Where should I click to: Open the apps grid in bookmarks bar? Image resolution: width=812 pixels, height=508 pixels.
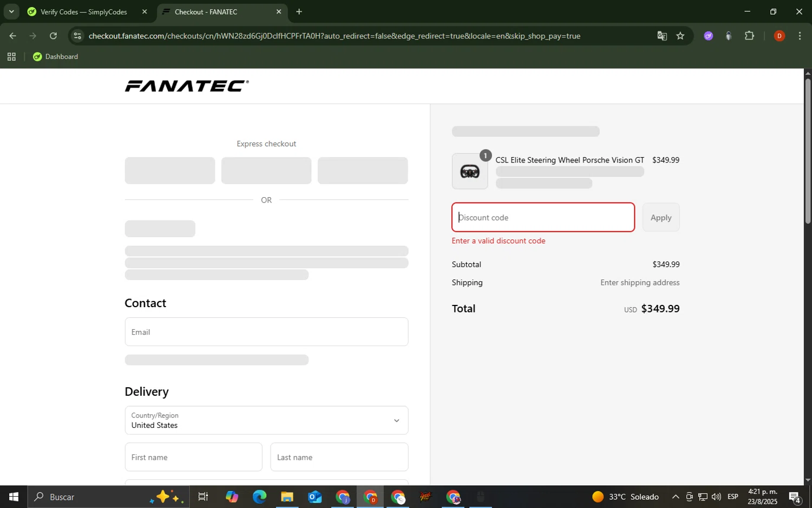click(x=11, y=56)
